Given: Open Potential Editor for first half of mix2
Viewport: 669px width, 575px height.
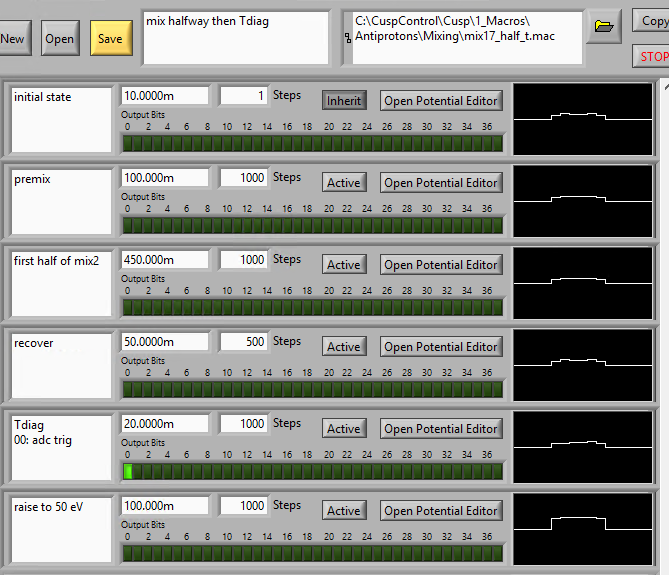Looking at the screenshot, I should [440, 264].
